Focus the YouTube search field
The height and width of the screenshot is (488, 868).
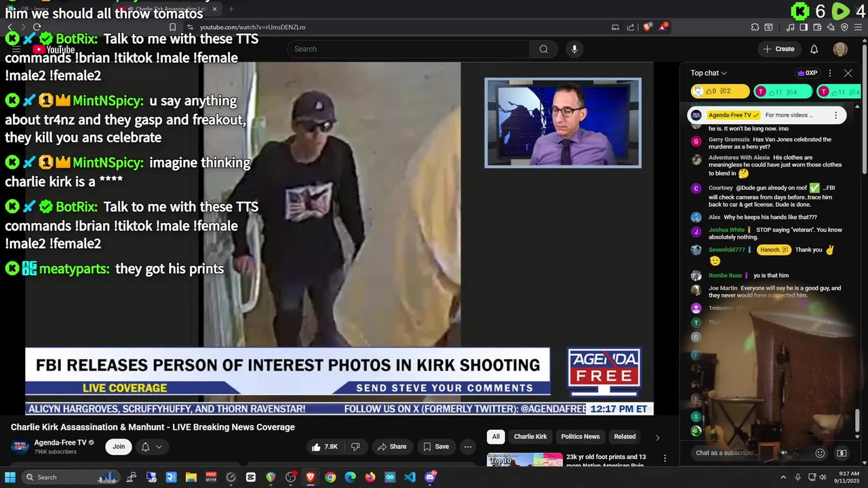click(x=408, y=49)
